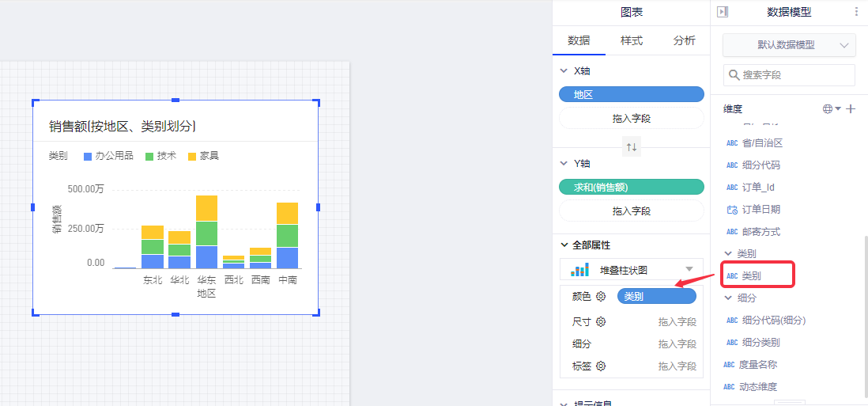Click the add dimension plus icon
The width and height of the screenshot is (868, 406).
point(851,109)
